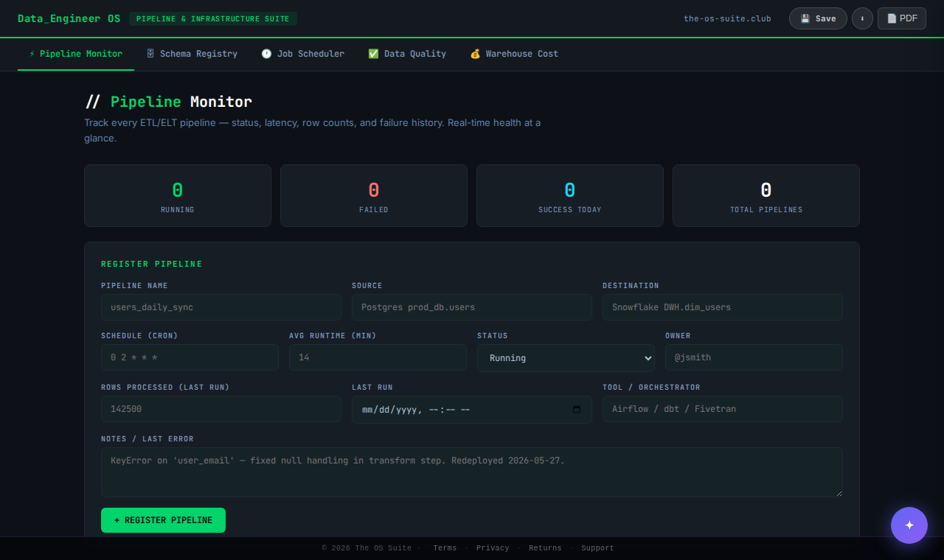Open Terms link in footer

445,548
